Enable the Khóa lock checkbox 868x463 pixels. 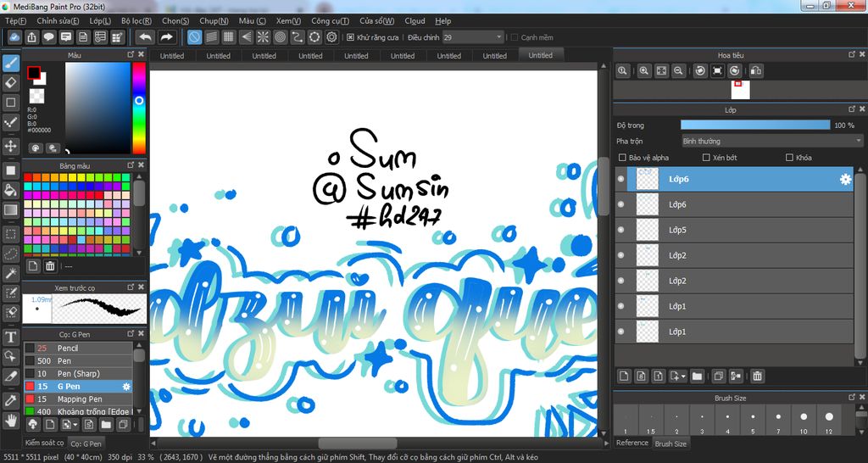[x=789, y=158]
